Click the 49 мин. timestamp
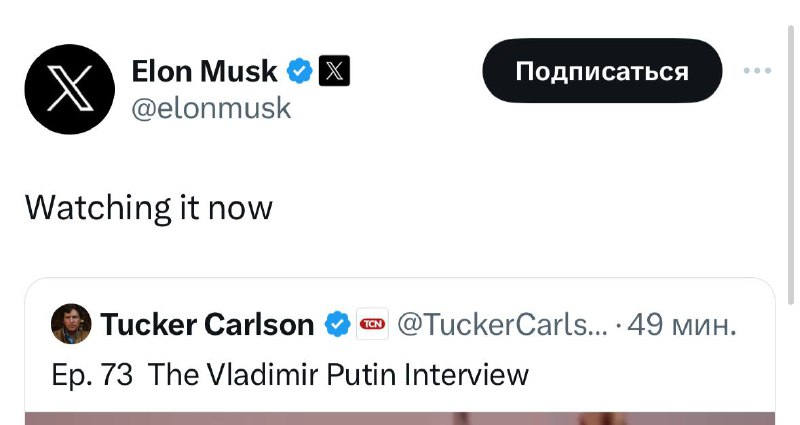This screenshot has width=800, height=425. (682, 324)
